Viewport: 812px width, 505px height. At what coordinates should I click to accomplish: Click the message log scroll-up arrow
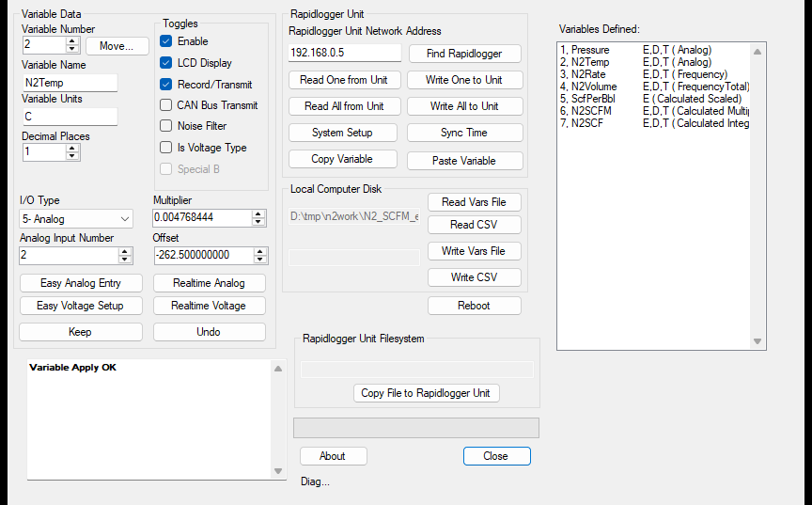(x=278, y=369)
